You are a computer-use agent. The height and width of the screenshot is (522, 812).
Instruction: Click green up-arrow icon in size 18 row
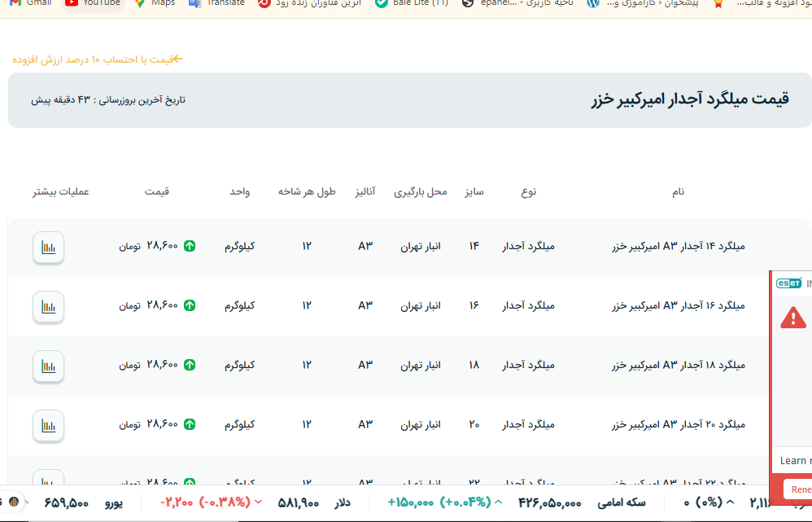point(190,365)
